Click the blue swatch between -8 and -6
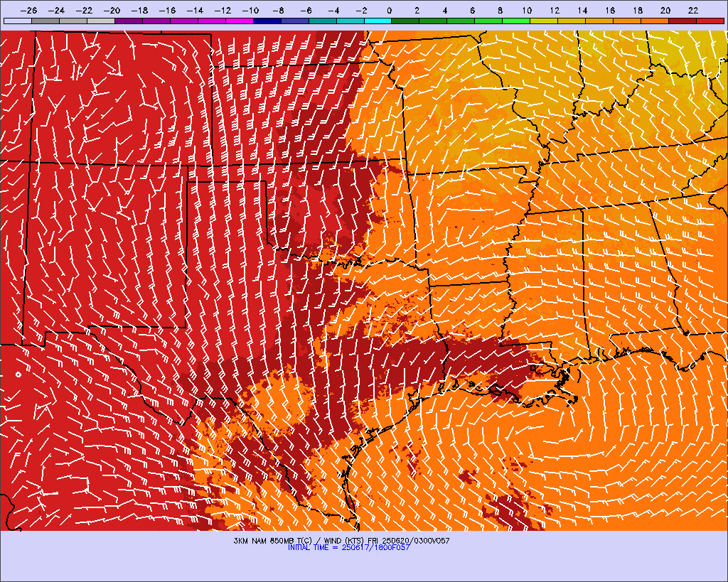 coord(295,21)
